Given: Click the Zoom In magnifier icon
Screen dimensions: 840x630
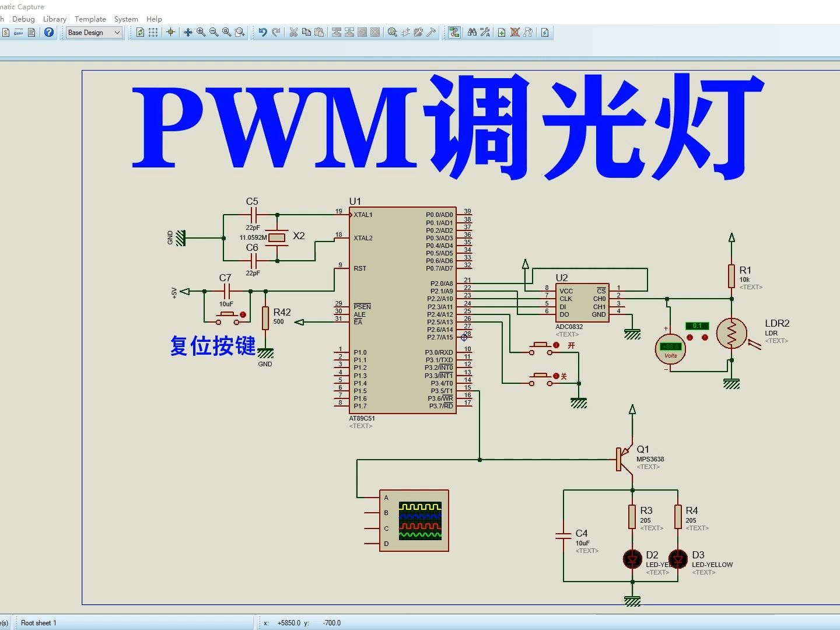Looking at the screenshot, I should tap(201, 33).
